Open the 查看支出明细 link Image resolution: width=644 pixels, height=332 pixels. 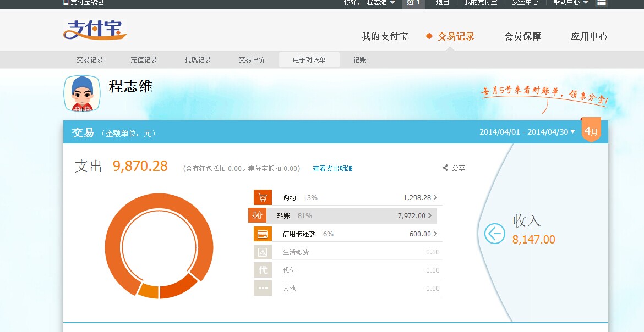click(x=332, y=169)
